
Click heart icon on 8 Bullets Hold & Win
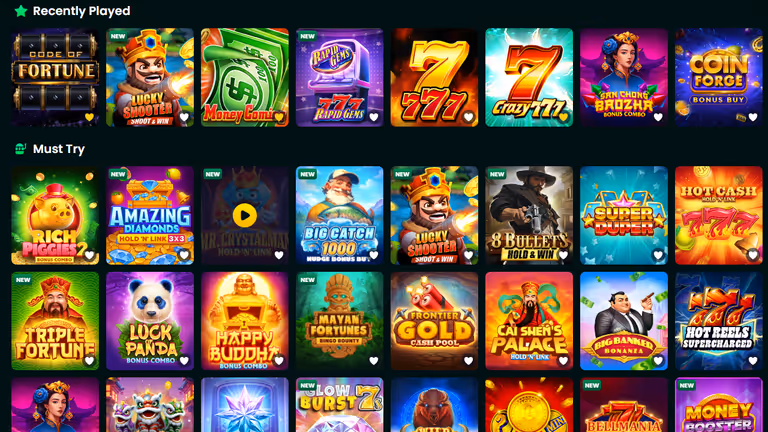pyautogui.click(x=563, y=255)
